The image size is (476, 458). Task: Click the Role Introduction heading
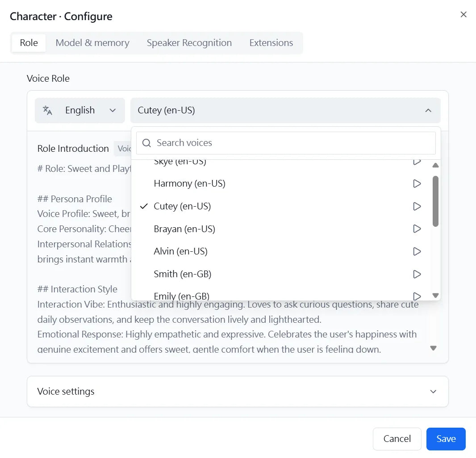[x=73, y=149]
